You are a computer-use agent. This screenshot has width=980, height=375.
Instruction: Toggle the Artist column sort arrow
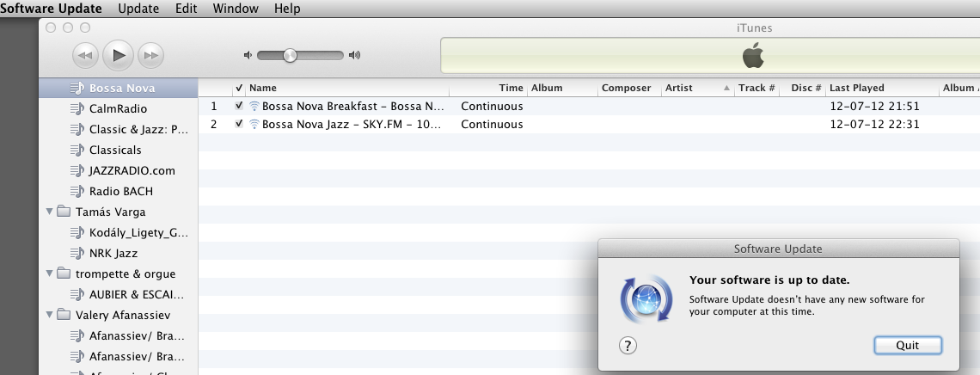coord(726,88)
